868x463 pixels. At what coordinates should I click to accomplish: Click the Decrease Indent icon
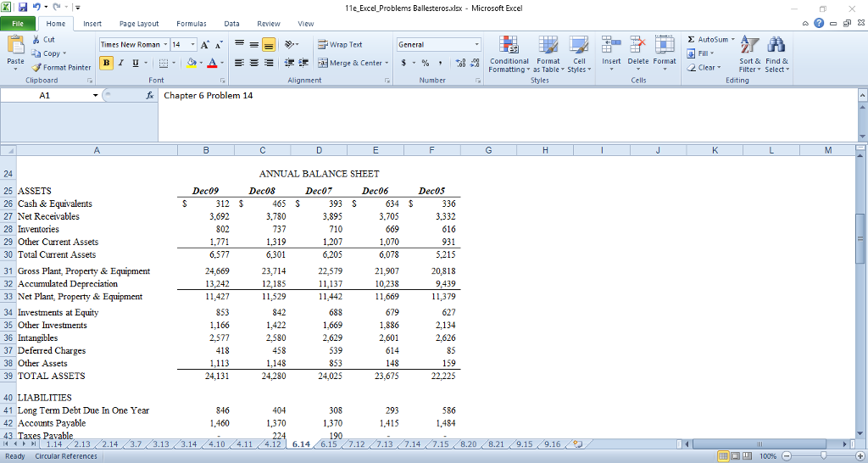289,63
